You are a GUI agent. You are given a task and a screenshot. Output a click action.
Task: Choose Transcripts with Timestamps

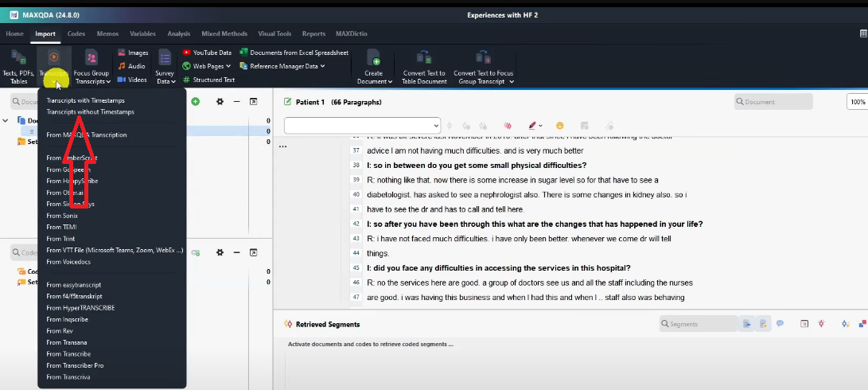point(86,101)
